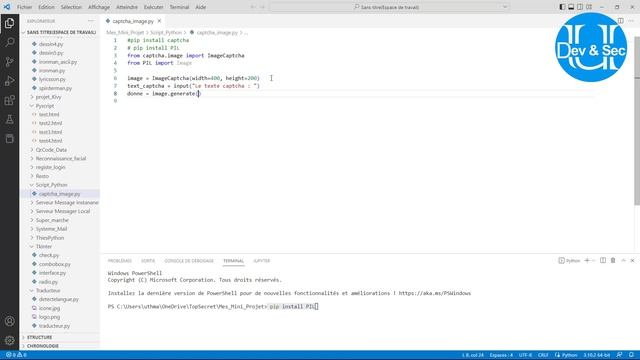Viewport: 640px width, 360px height.
Task: Expand the STRUCTURE section
Action: coord(40,337)
